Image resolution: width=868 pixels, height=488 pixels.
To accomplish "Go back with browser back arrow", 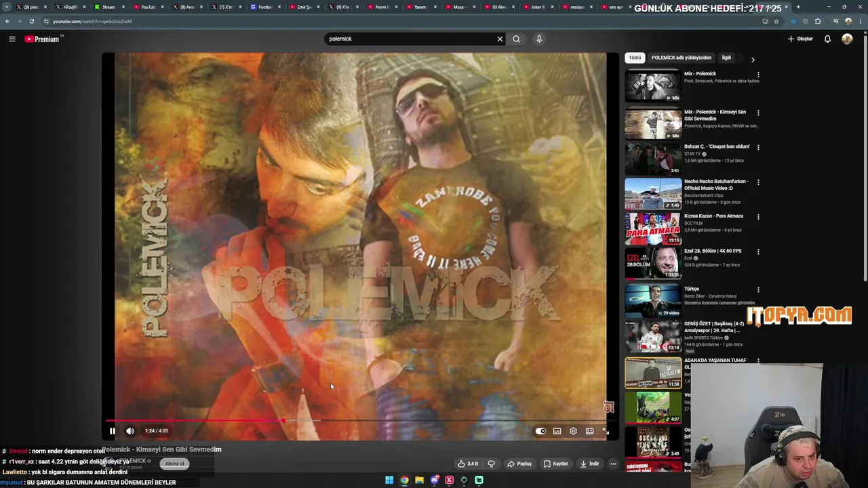I will click(7, 21).
